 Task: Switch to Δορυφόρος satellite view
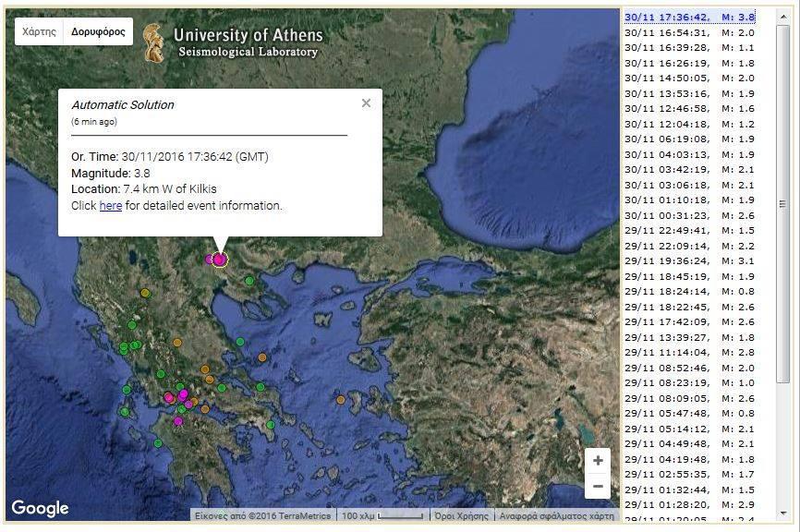[98, 31]
